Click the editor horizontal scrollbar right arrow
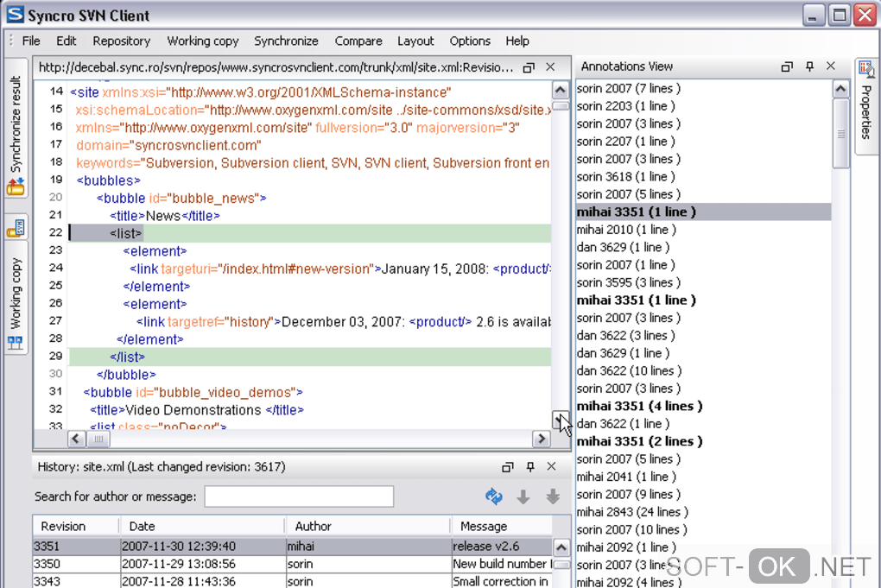The width and height of the screenshot is (881, 588). click(542, 439)
